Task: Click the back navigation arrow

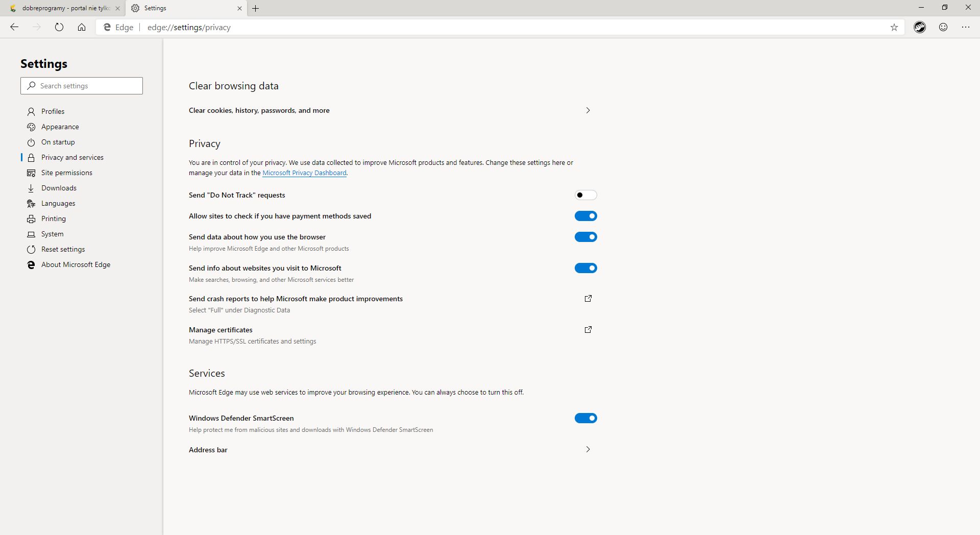Action: pyautogui.click(x=14, y=27)
